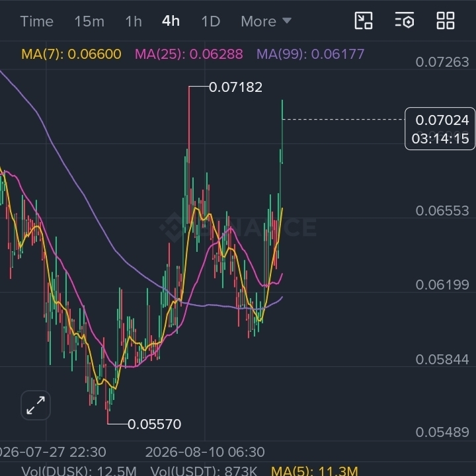476x476 pixels.
Task: Click the MA(99): 0.06177 indicator label
Action: pos(310,54)
